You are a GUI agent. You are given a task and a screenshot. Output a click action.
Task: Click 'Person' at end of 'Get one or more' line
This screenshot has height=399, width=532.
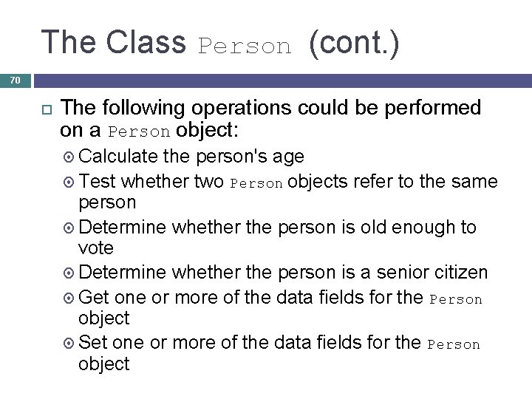(456, 299)
